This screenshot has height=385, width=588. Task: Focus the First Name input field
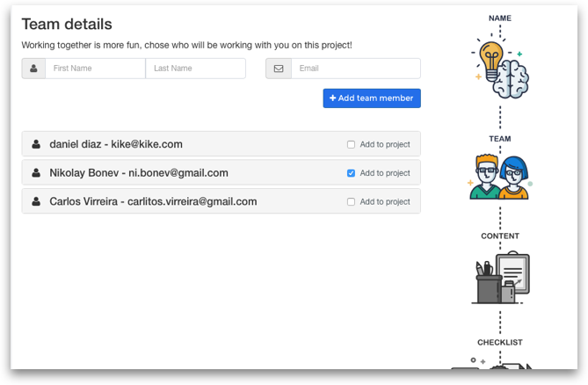click(95, 69)
